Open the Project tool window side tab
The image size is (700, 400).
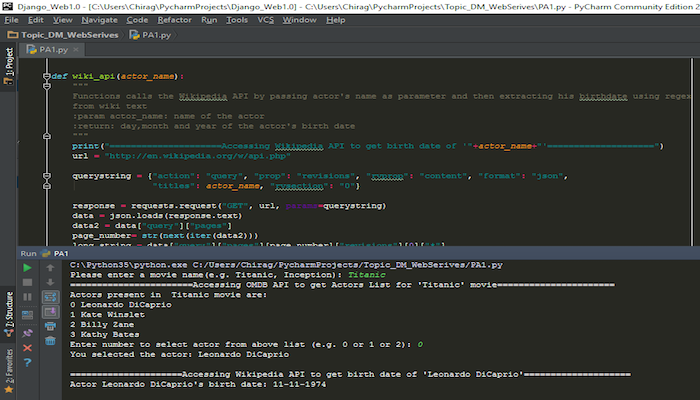tap(8, 66)
